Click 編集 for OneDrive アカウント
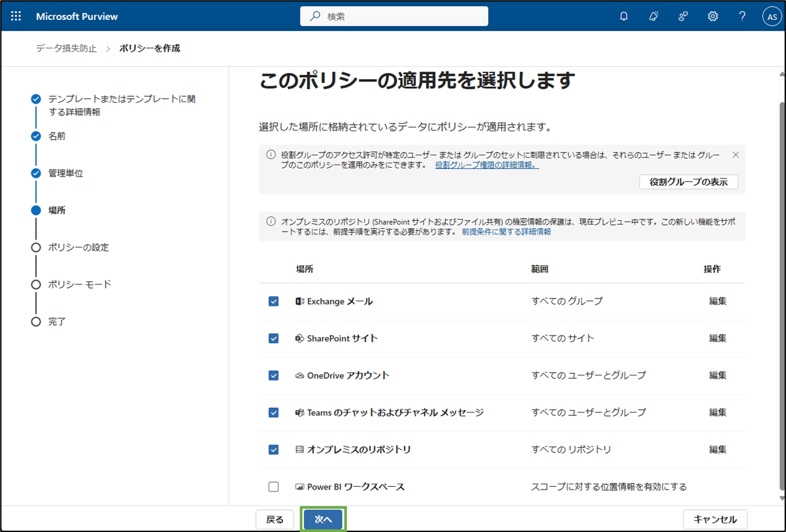Screen dimensions: 786x532 tap(718, 375)
